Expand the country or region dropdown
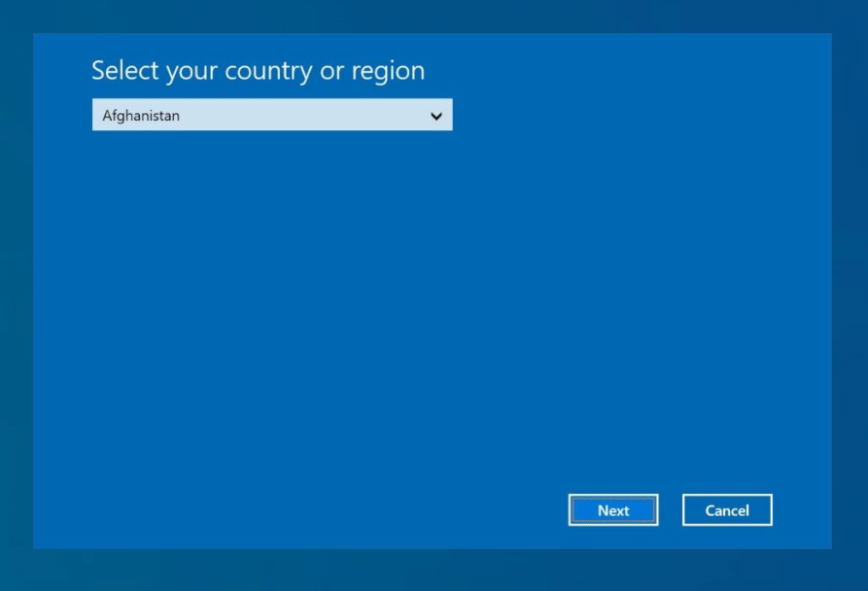Screen dimensions: 868x591 [272, 116]
